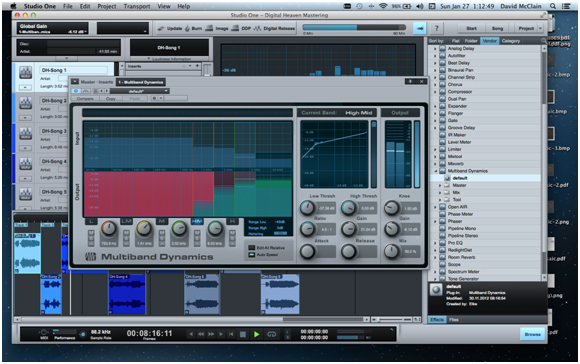580x364 pixels.
Task: Expand the Compressor effect presets
Action: tap(435, 92)
